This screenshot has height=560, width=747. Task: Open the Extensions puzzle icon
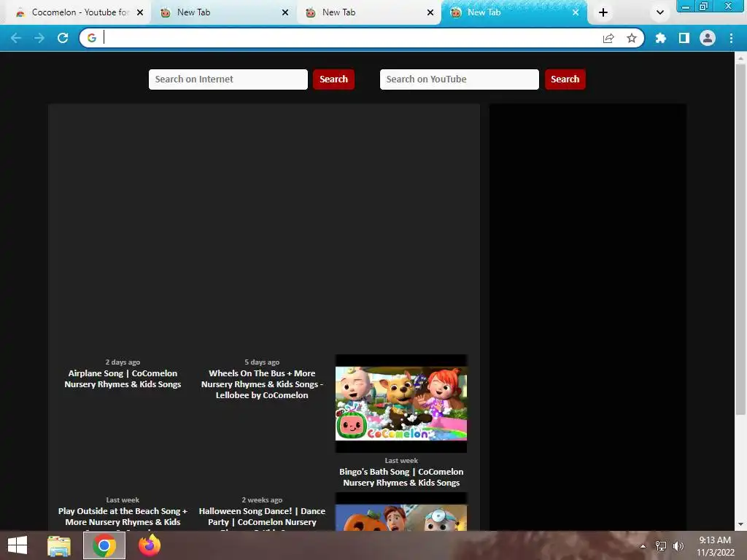661,38
